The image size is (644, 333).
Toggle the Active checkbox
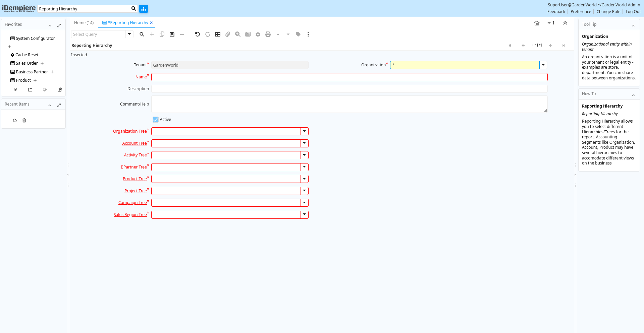(156, 120)
